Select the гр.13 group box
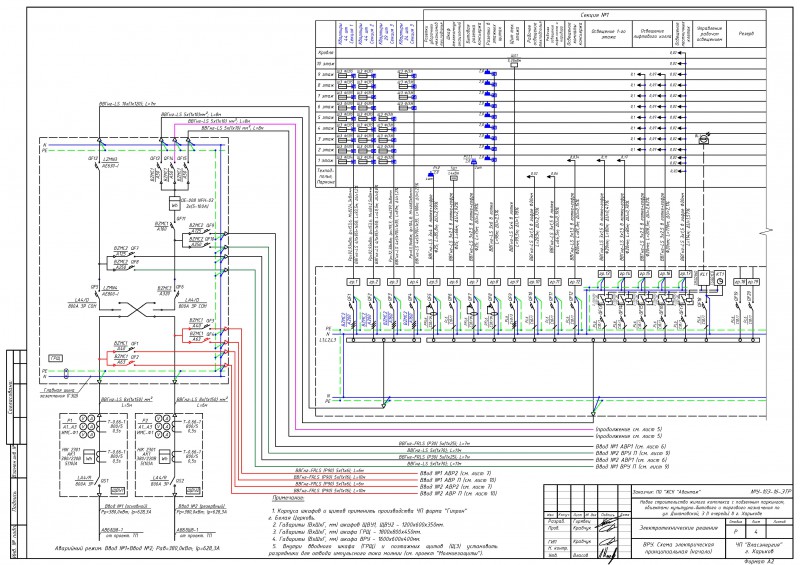800x565 pixels. pos(605,274)
